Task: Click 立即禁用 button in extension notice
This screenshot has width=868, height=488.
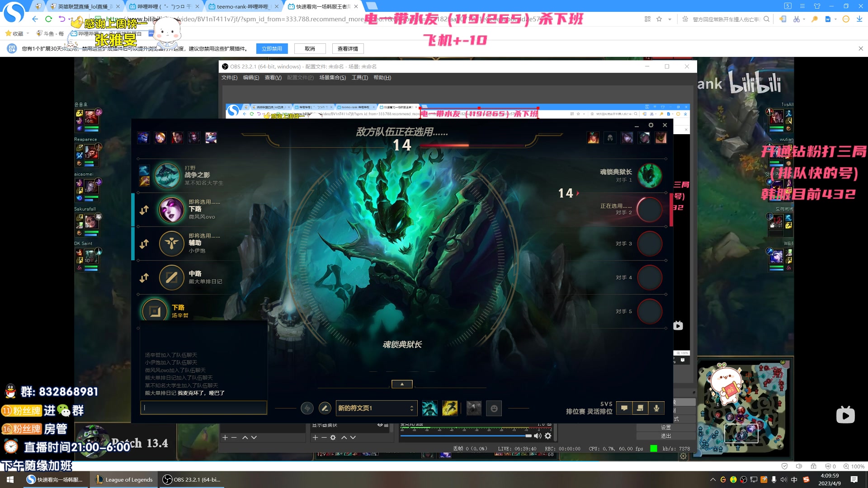Action: coord(272,48)
